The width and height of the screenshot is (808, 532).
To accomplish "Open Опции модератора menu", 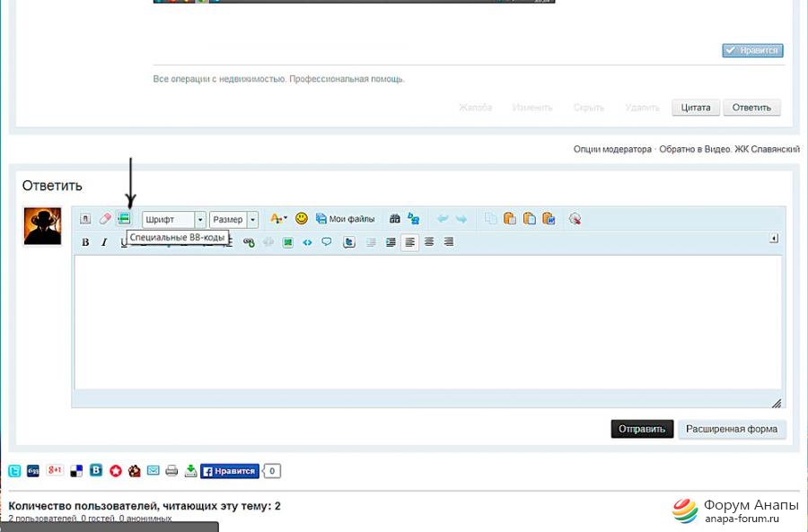I will pyautogui.click(x=612, y=149).
